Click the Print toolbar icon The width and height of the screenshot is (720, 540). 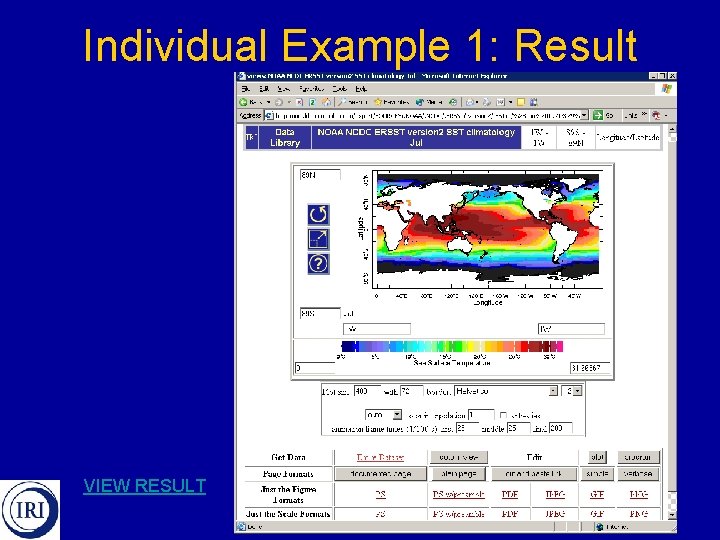(487, 102)
